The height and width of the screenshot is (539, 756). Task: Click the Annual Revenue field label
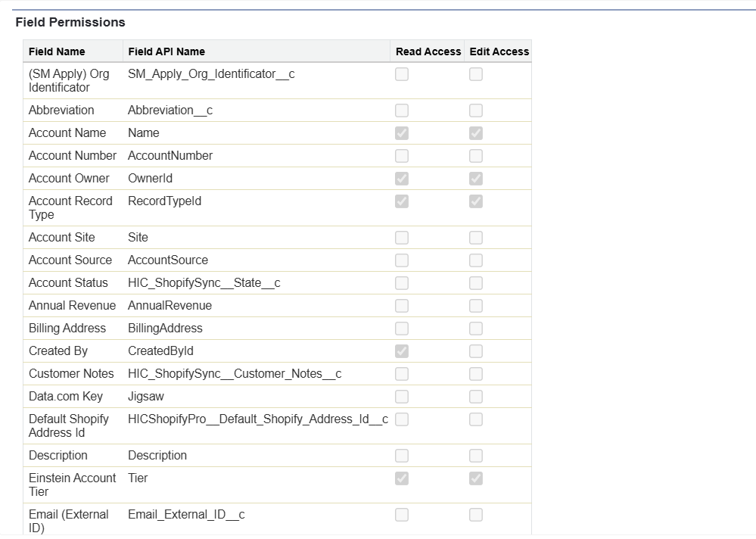tap(73, 306)
